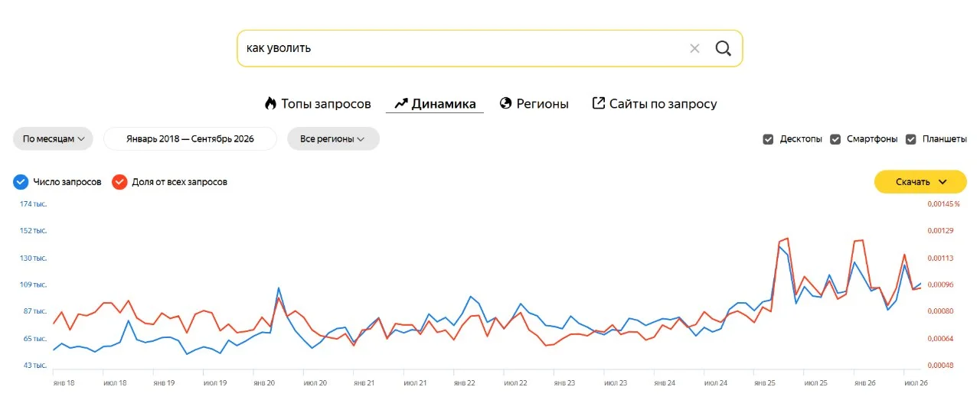Viewport: 980px width, 400px height.
Task: Switch to the Динамика tab
Action: click(x=435, y=103)
